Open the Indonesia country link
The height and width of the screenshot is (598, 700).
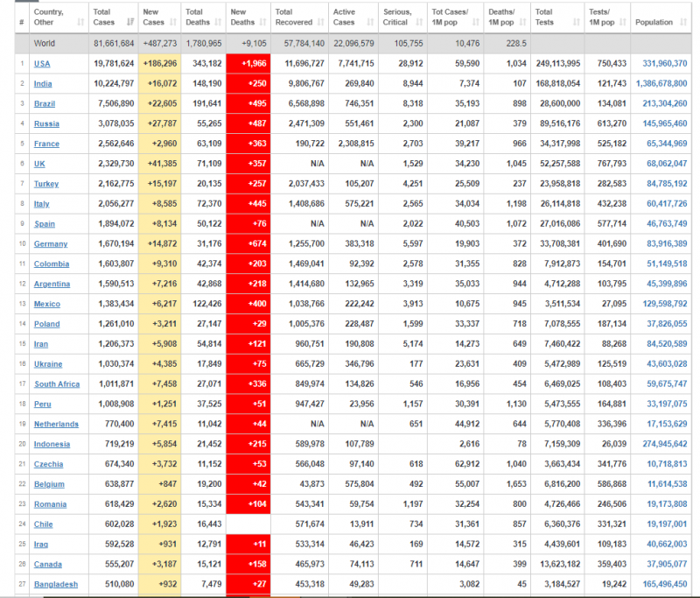pos(52,445)
